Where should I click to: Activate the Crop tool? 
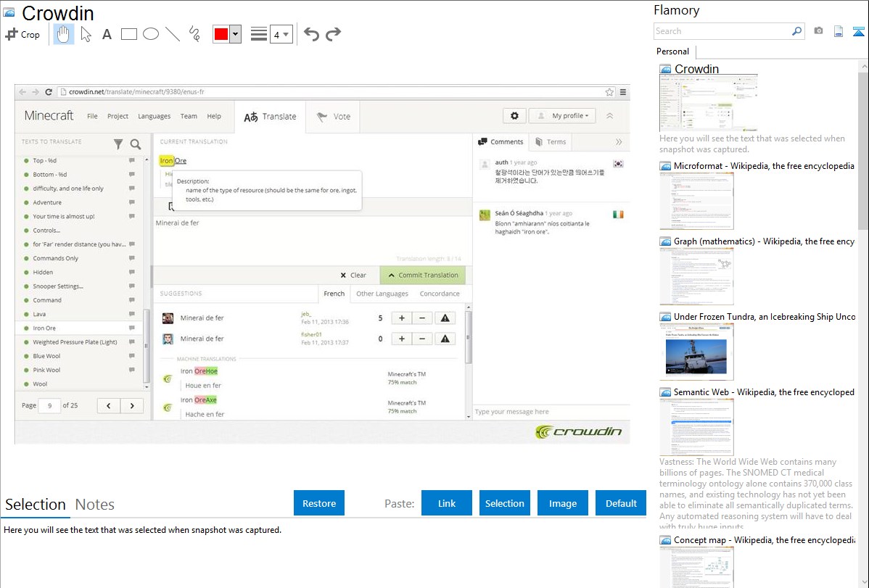[22, 34]
